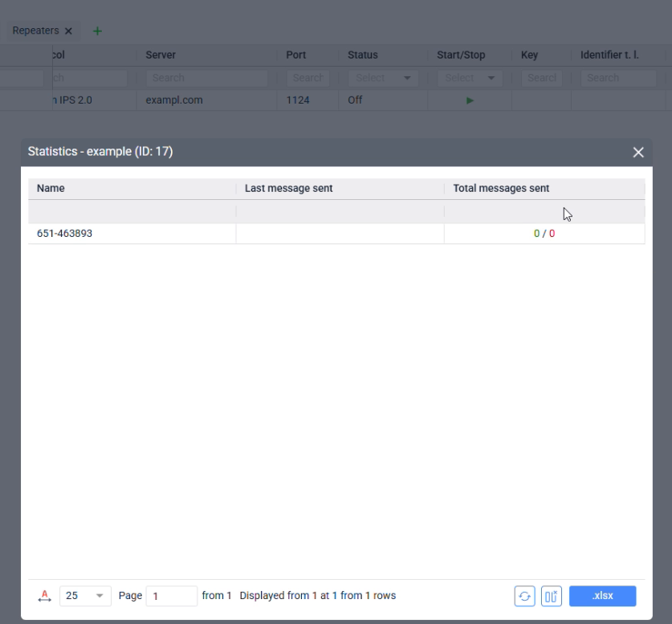Click the Statistics - example (ID: 17) title
The image size is (672, 624).
click(x=100, y=152)
